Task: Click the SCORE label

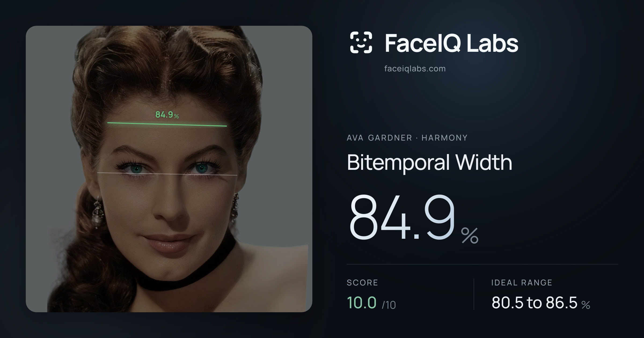Action: [x=362, y=282]
